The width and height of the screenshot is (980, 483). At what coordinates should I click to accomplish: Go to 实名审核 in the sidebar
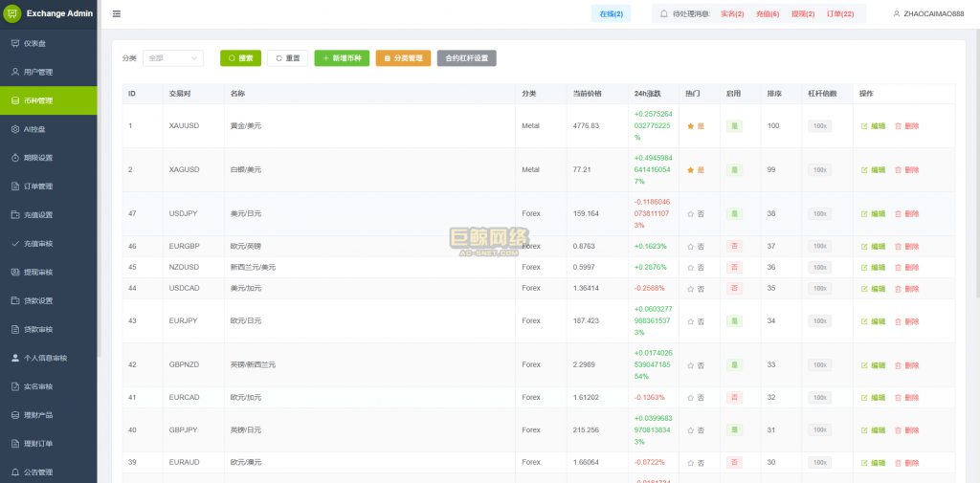point(48,386)
